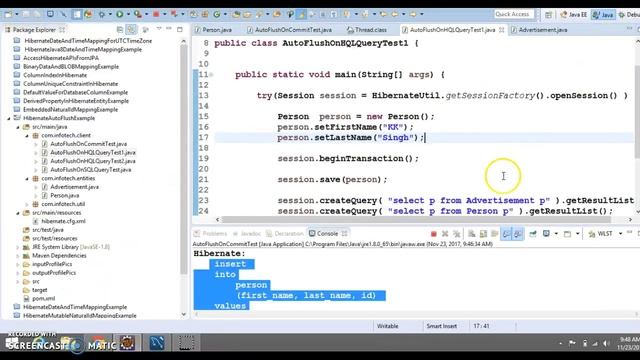640x360 pixels.
Task: Click the New Java Class green C icon
Action: click(x=217, y=14)
